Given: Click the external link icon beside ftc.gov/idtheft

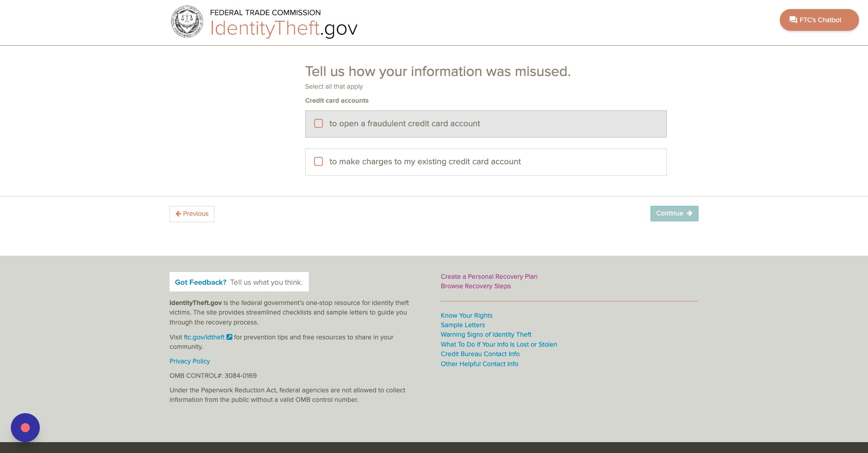Looking at the screenshot, I should [229, 337].
